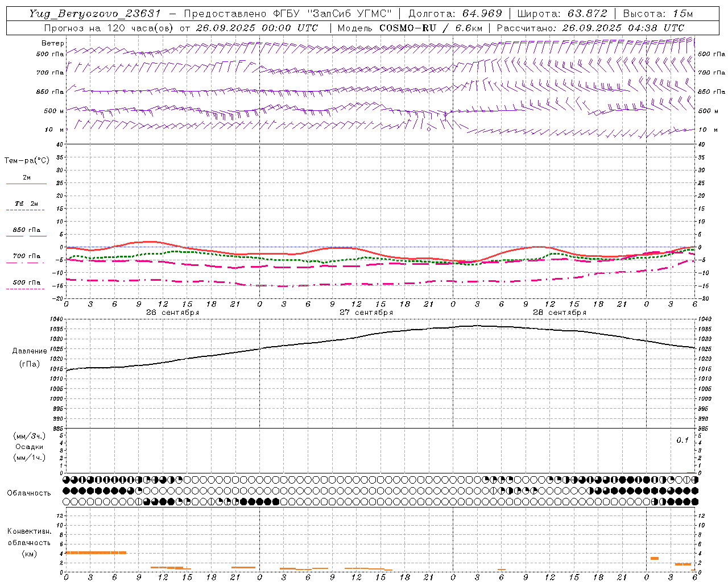
Task: Select the station title Yug_Beryozovo_23631
Action: tap(94, 14)
